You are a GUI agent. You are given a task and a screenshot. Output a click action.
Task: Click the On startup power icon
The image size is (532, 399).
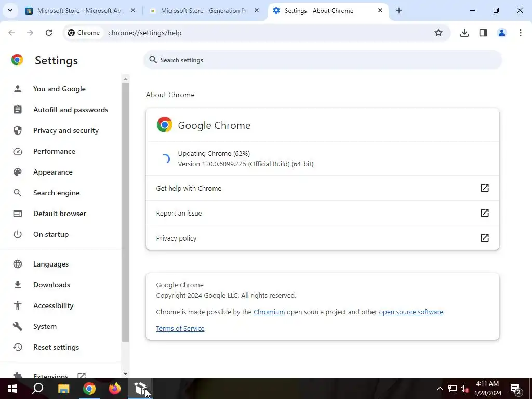click(x=17, y=234)
